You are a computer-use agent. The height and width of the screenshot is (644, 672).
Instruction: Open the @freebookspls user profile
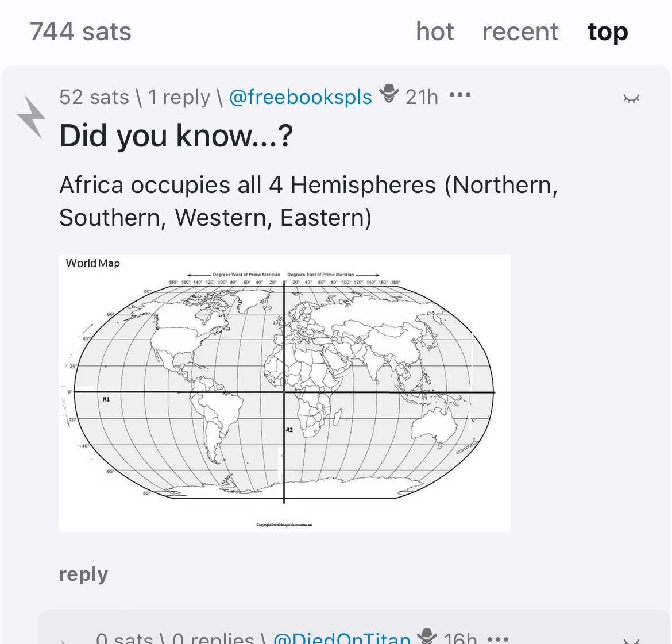pos(300,97)
